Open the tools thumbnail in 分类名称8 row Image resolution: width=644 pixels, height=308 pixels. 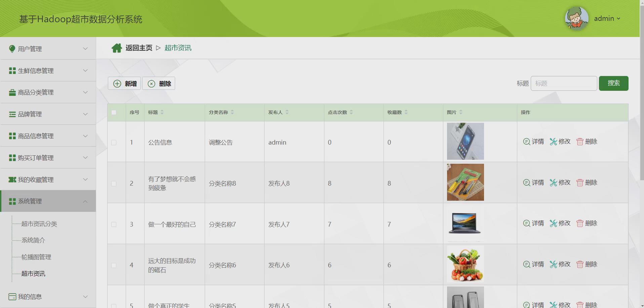(x=465, y=182)
